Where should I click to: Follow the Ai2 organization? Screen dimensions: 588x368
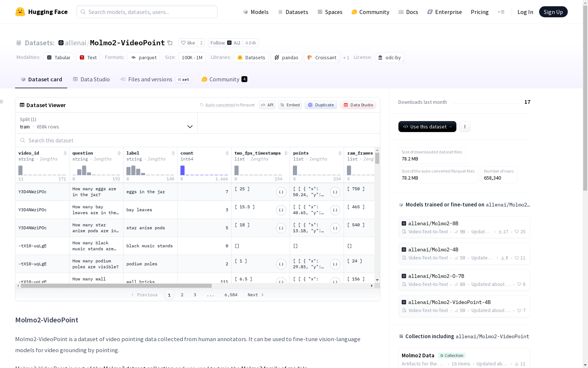[x=225, y=43]
